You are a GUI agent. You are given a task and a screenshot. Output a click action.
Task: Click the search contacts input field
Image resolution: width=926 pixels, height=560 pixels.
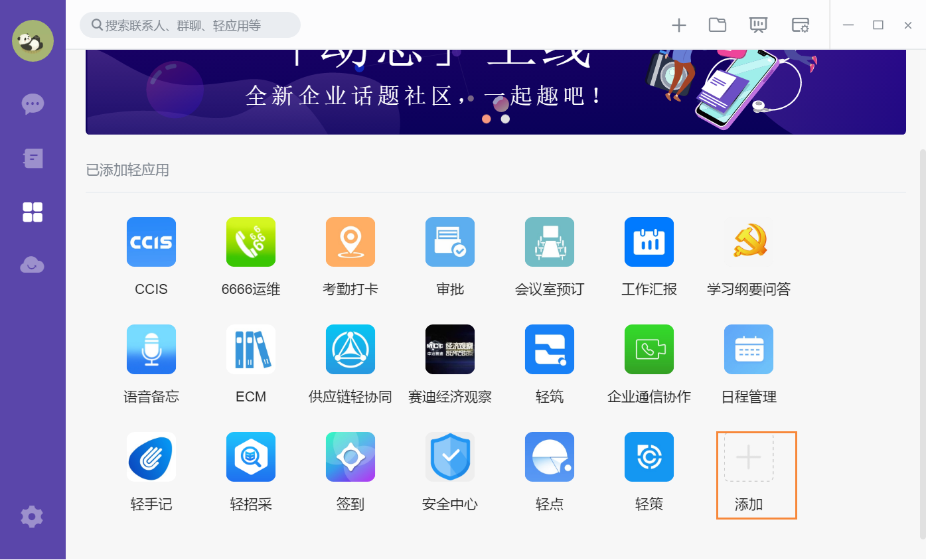coord(190,25)
